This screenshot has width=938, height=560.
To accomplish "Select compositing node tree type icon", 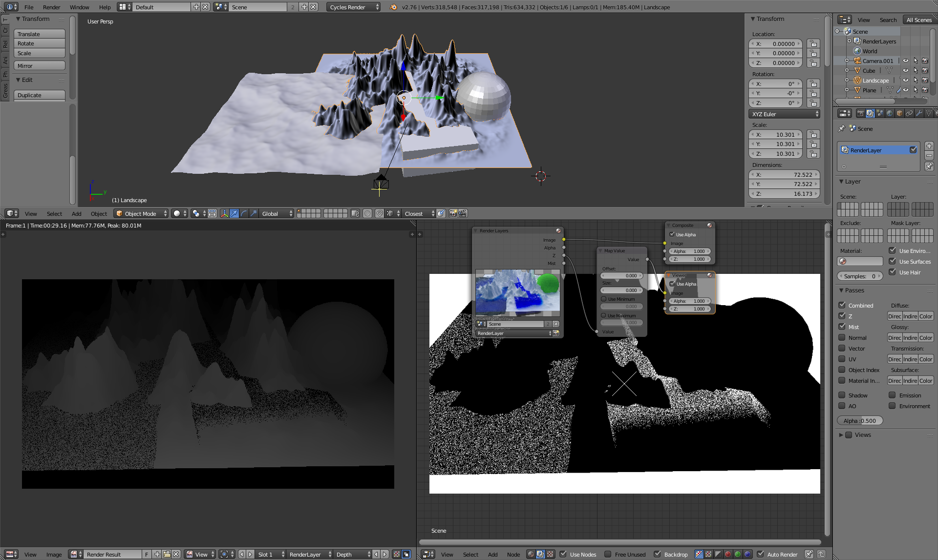I will coord(540,554).
